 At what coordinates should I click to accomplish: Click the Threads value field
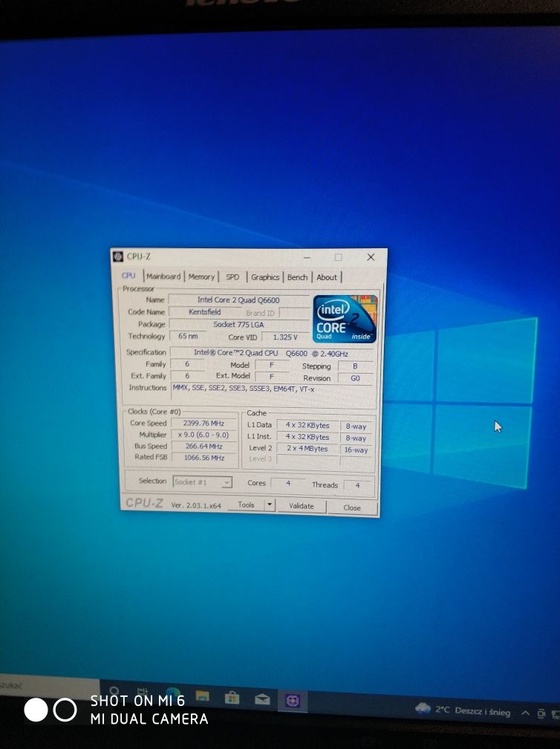(x=357, y=485)
